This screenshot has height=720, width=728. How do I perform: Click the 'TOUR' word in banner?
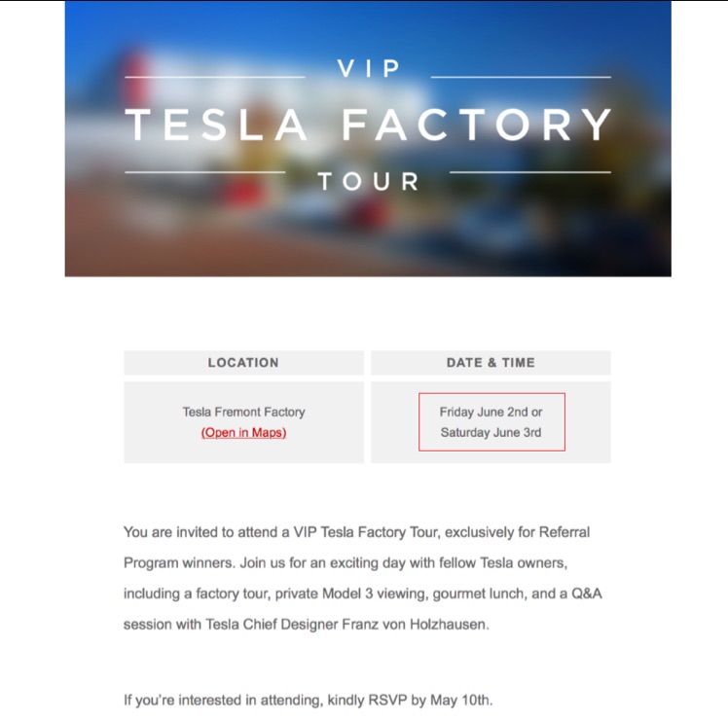tap(368, 182)
